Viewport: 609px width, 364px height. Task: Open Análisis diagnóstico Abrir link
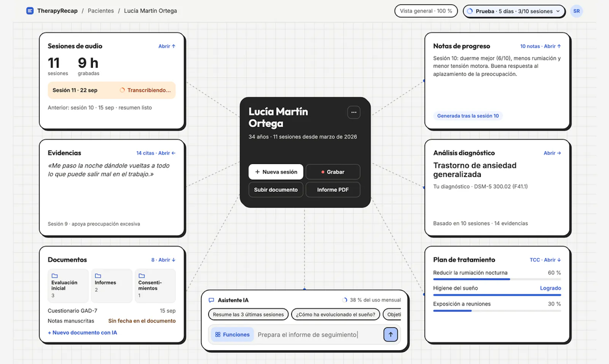[x=552, y=153]
